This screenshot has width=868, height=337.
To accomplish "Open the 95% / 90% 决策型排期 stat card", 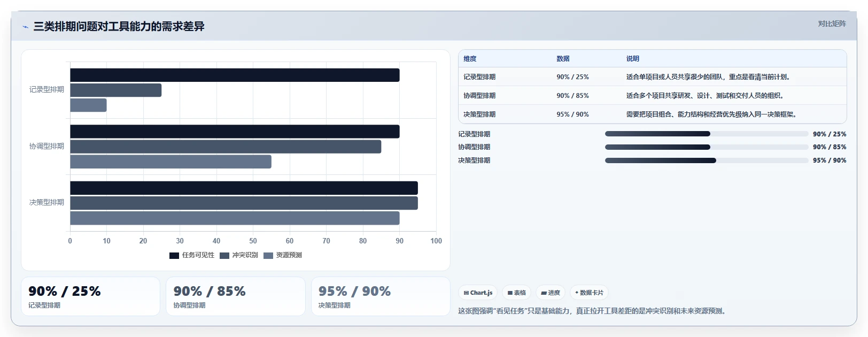I will [x=381, y=296].
